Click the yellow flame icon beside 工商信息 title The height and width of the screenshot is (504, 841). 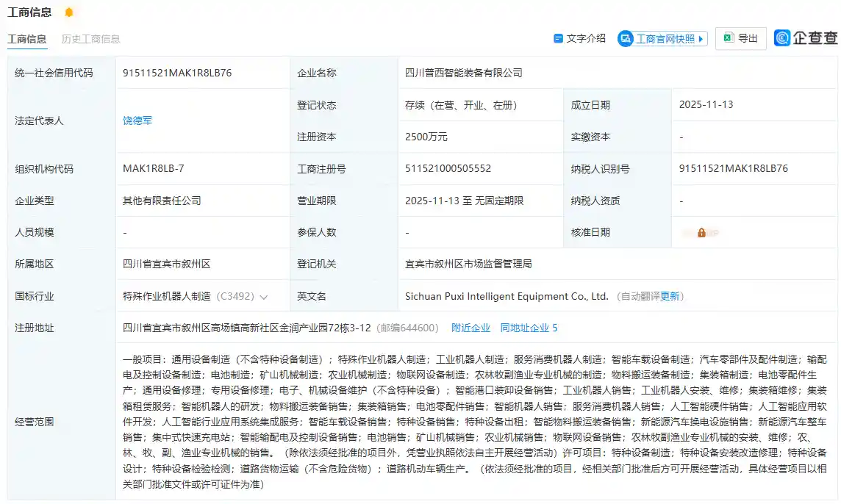[69, 11]
